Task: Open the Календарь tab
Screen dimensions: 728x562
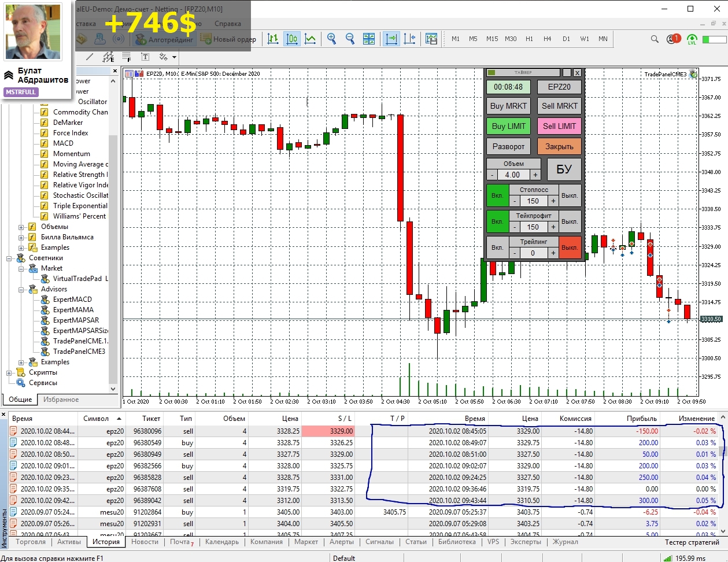Action: pyautogui.click(x=222, y=542)
